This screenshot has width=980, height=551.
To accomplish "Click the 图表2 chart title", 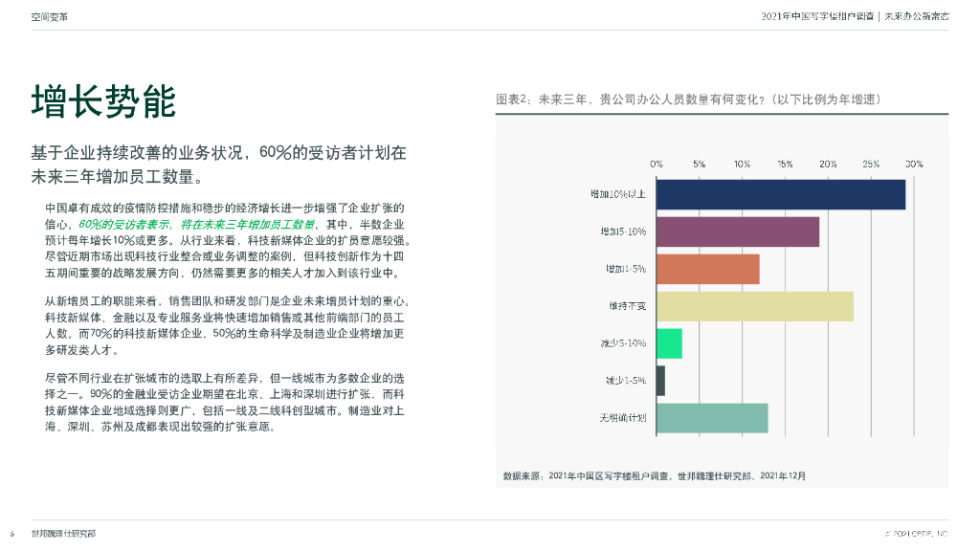I will tap(688, 99).
